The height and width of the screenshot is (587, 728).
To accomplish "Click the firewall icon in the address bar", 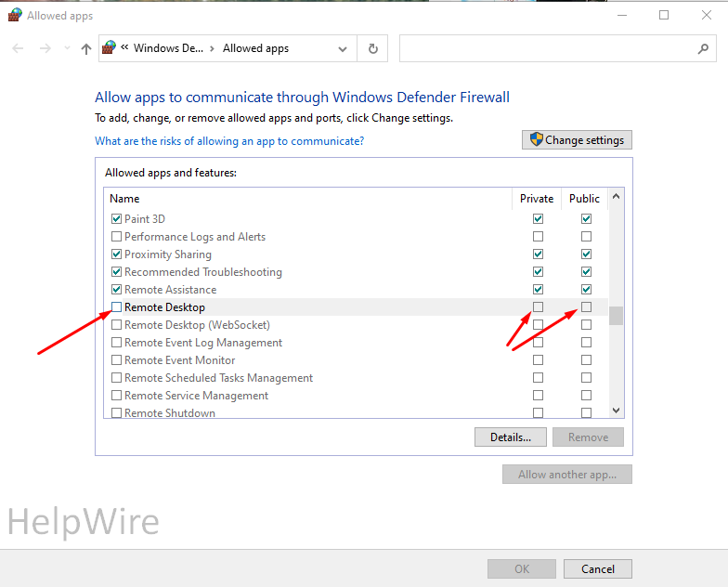I will 110,48.
